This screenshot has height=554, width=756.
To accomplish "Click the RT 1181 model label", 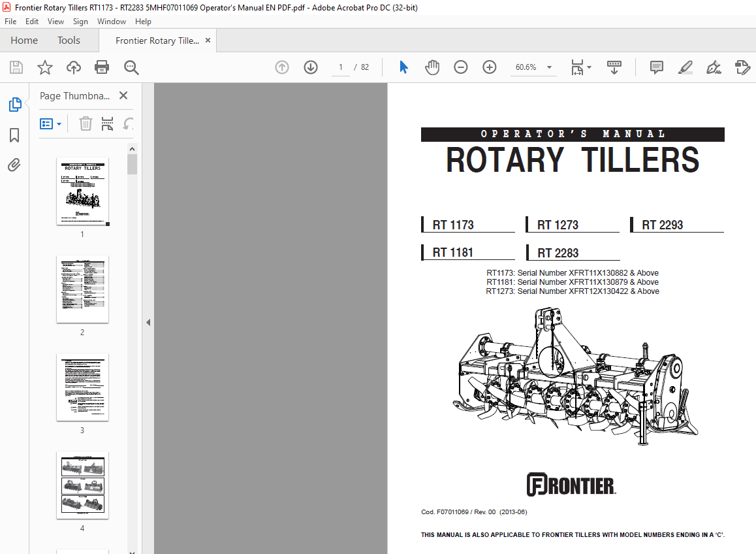I will (452, 252).
